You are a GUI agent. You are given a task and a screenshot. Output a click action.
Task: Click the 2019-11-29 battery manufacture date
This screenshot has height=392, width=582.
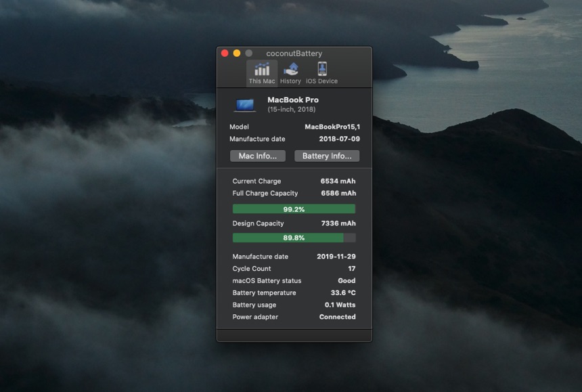336,257
